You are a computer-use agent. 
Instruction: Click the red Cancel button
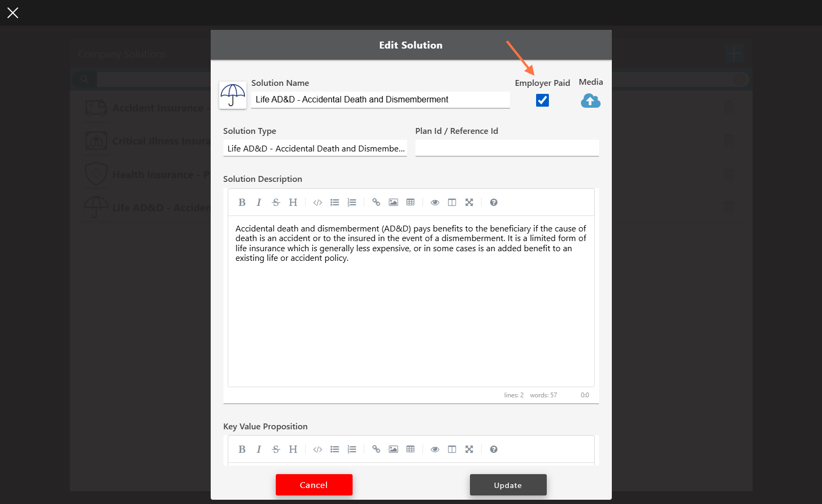click(314, 485)
